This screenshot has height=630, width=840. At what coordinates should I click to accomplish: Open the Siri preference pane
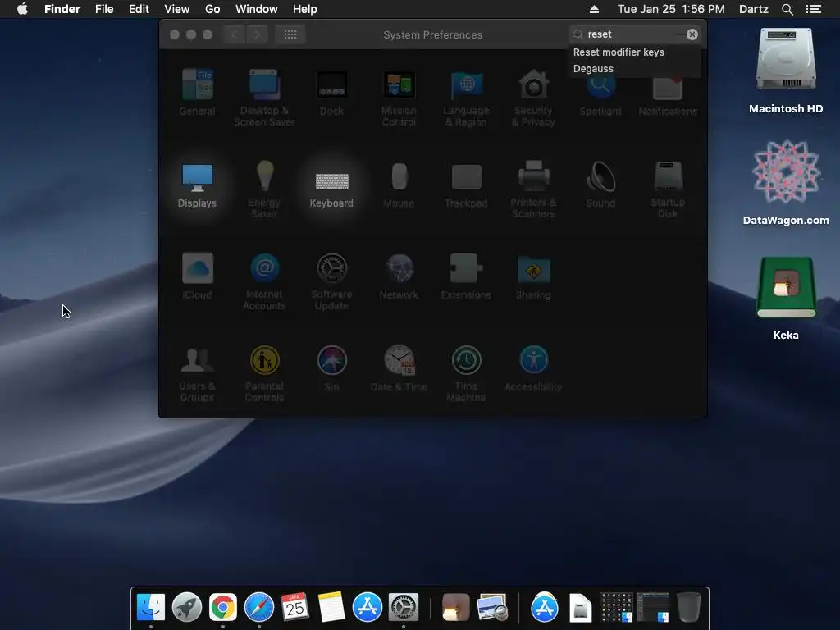tap(331, 369)
